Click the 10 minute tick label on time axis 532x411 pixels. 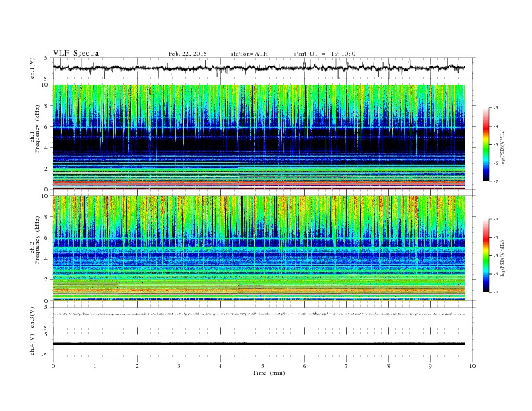coord(472,366)
